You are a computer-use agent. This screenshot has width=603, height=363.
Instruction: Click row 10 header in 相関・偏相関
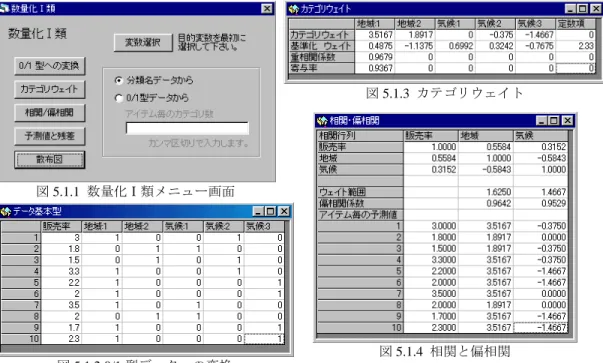coord(360,328)
